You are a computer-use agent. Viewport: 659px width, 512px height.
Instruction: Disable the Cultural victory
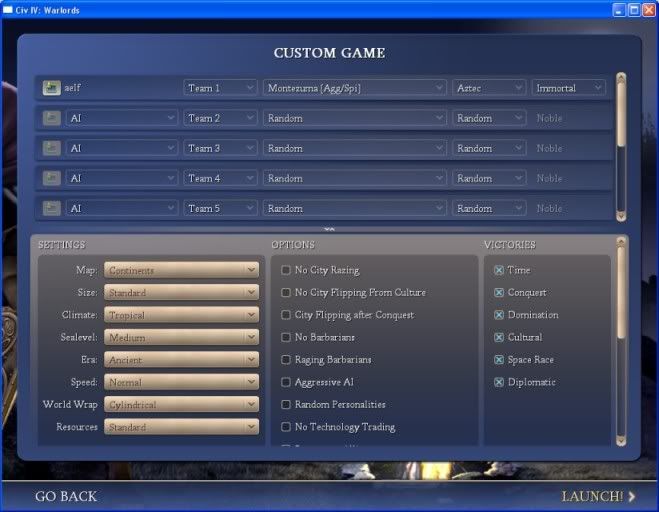coord(499,337)
